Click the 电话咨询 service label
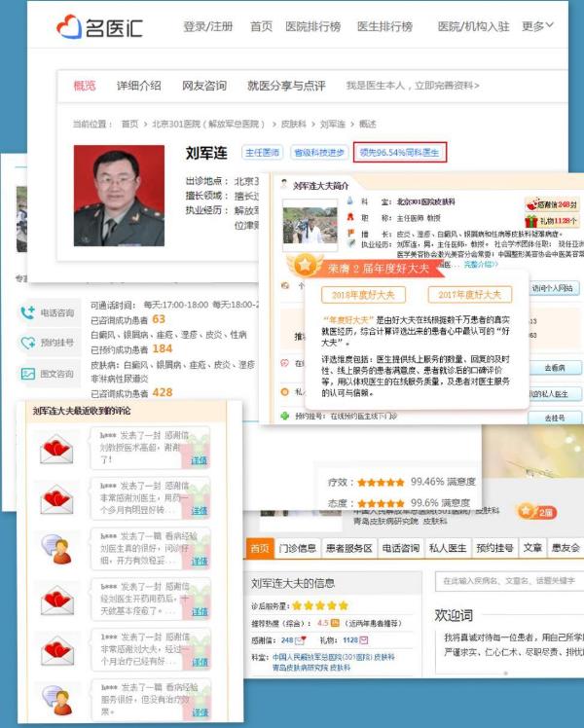 point(57,313)
